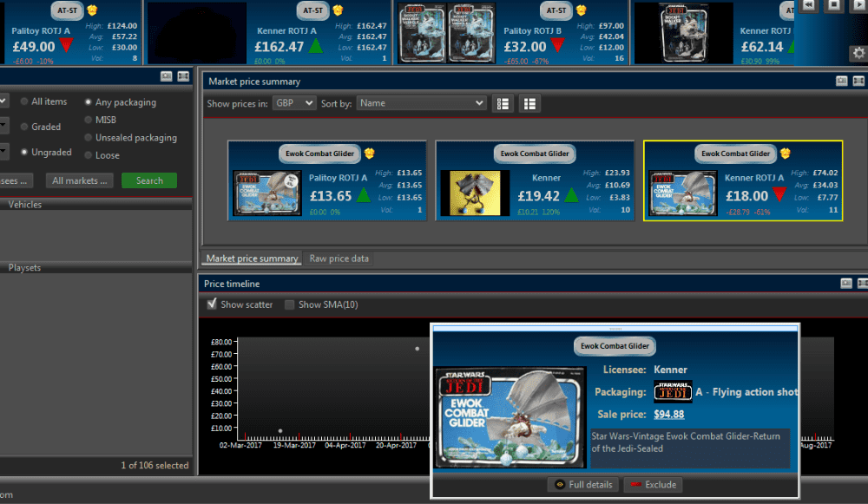Click the red down arrow beside £49.00
Image resolution: width=868 pixels, height=504 pixels.
[x=67, y=45]
